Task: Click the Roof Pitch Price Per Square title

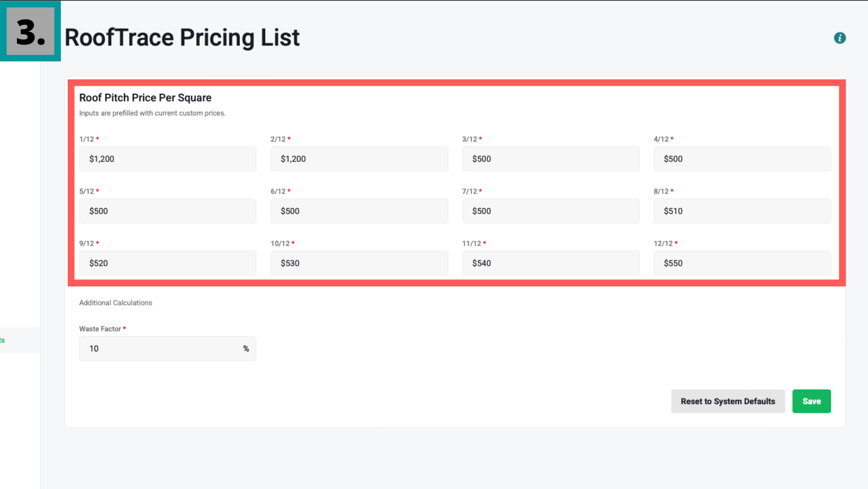Action: pos(146,98)
